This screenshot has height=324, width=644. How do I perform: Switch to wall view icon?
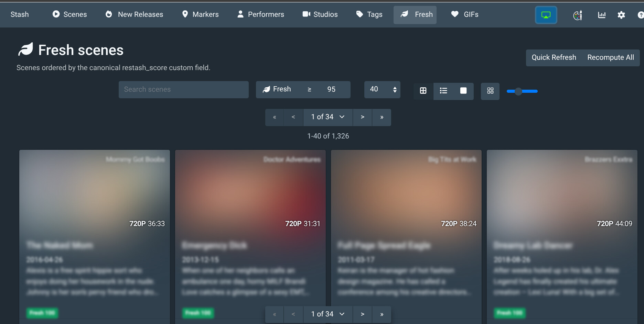pos(463,91)
